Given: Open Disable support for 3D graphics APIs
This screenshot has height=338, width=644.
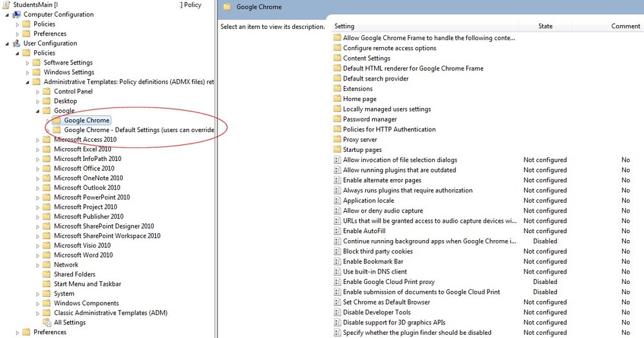Looking at the screenshot, I should (394, 323).
